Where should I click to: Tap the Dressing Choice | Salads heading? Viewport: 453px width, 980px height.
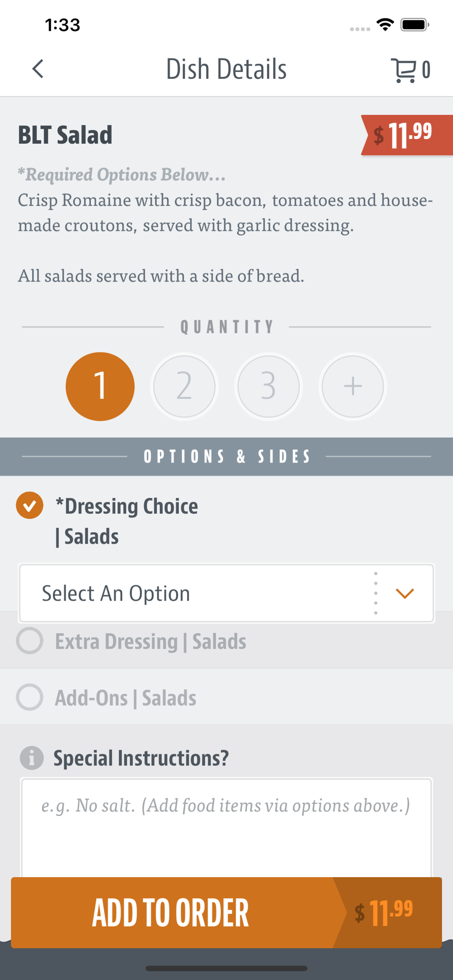coord(126,521)
